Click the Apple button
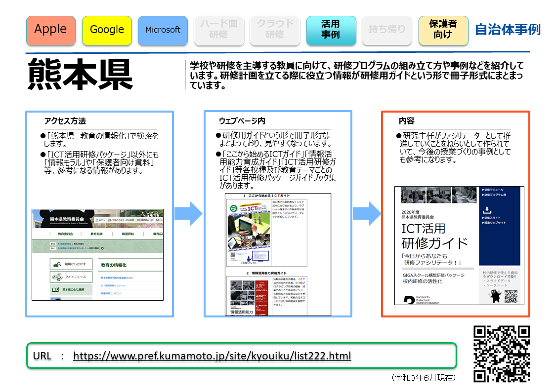This screenshot has height=392, width=555. click(x=50, y=30)
